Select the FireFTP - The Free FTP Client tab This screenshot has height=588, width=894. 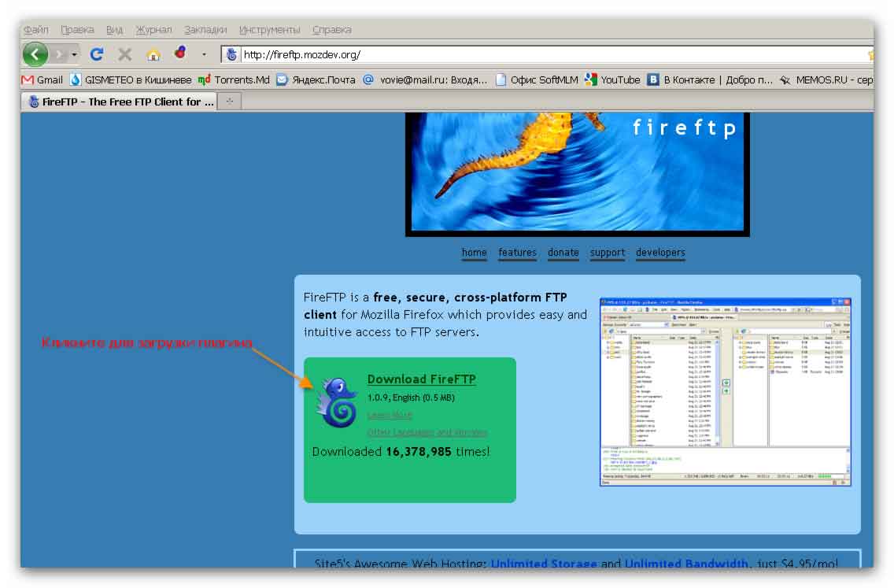pyautogui.click(x=120, y=102)
